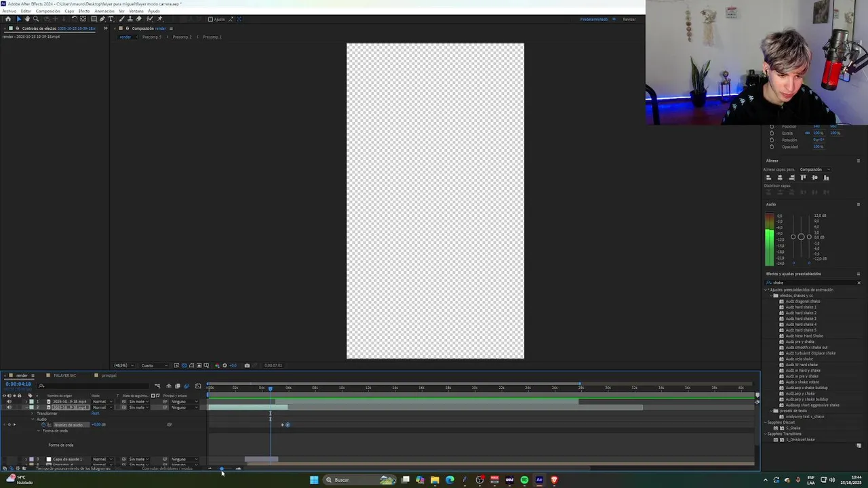The width and height of the screenshot is (868, 488).
Task: Align layers vertically centered
Action: click(x=814, y=178)
